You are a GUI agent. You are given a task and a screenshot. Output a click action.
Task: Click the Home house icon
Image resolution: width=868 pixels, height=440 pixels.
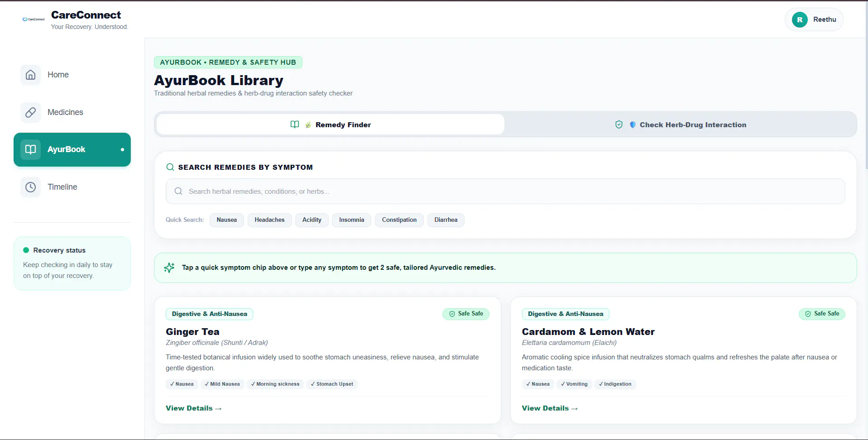point(30,75)
